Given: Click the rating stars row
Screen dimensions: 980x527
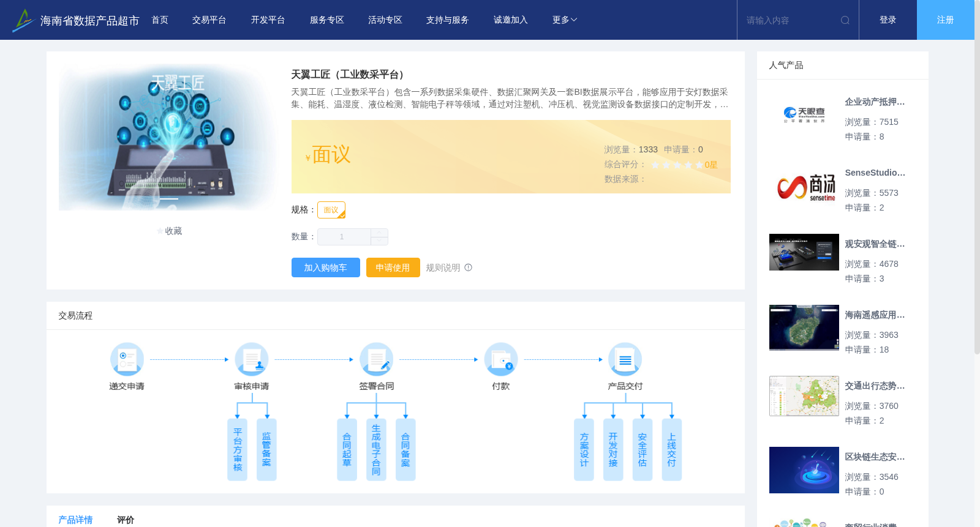Looking at the screenshot, I should pos(677,165).
